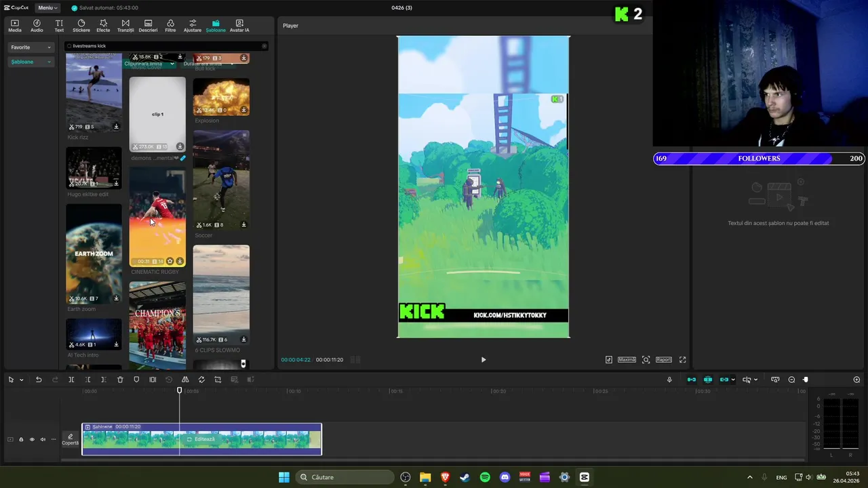Image resolution: width=868 pixels, height=488 pixels.
Task: Hide the template track with eye icon
Action: 32,439
